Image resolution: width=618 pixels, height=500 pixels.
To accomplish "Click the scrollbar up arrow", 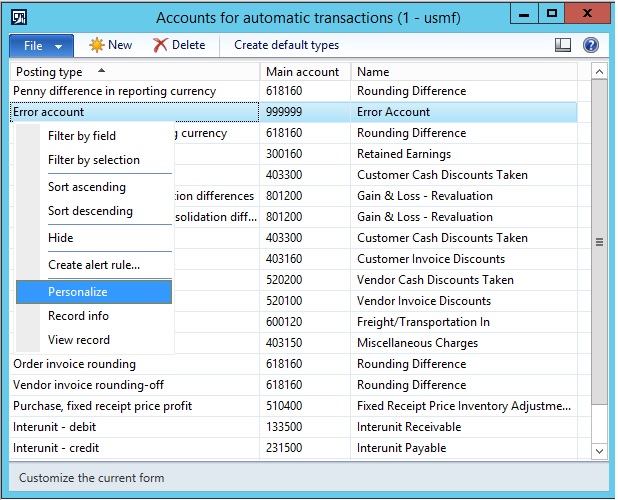I will pos(599,72).
